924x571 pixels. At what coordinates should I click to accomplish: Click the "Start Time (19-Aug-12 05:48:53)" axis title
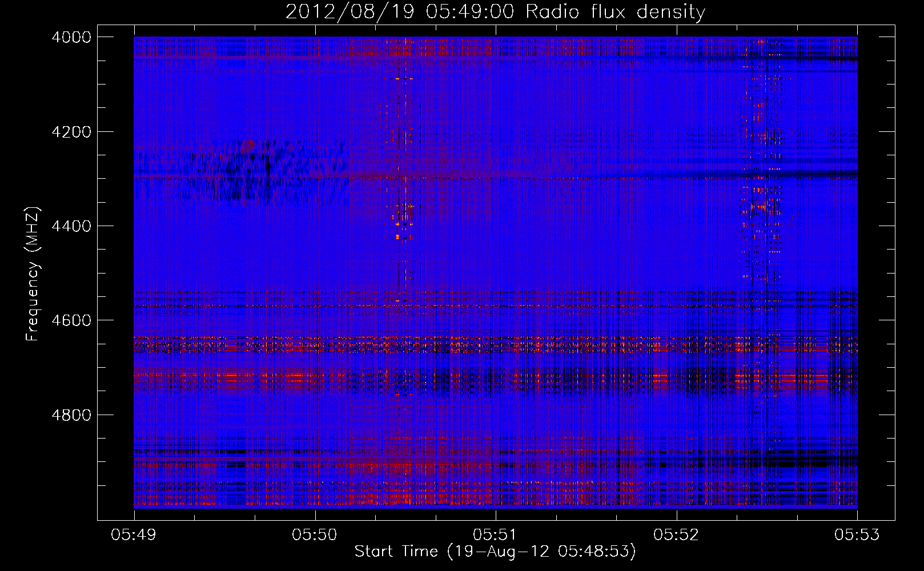click(495, 552)
